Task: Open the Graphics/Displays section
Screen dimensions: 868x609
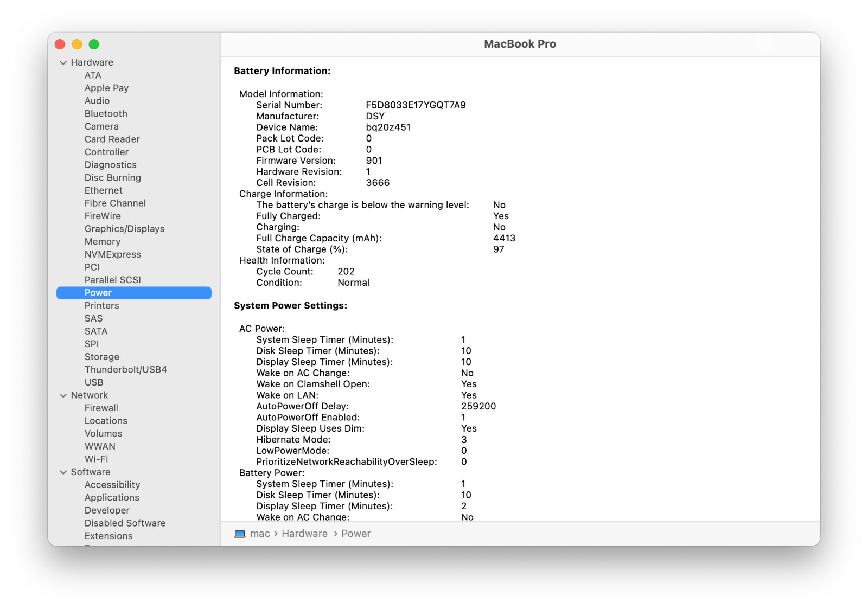Action: pyautogui.click(x=124, y=229)
